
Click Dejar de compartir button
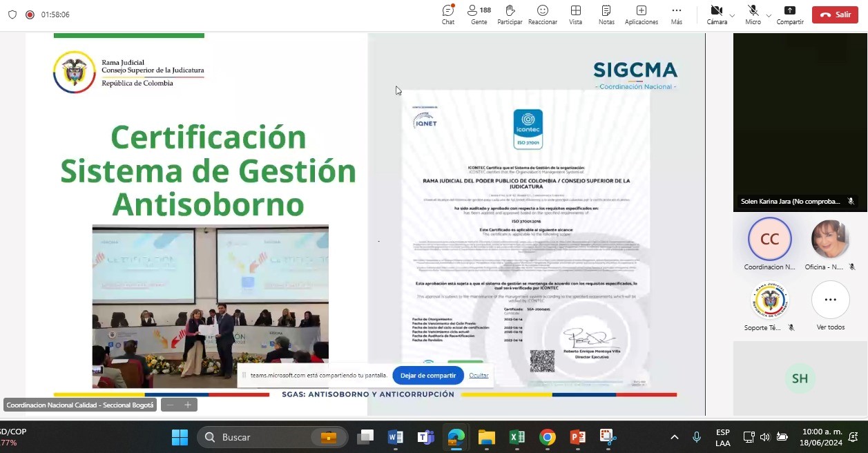point(428,376)
